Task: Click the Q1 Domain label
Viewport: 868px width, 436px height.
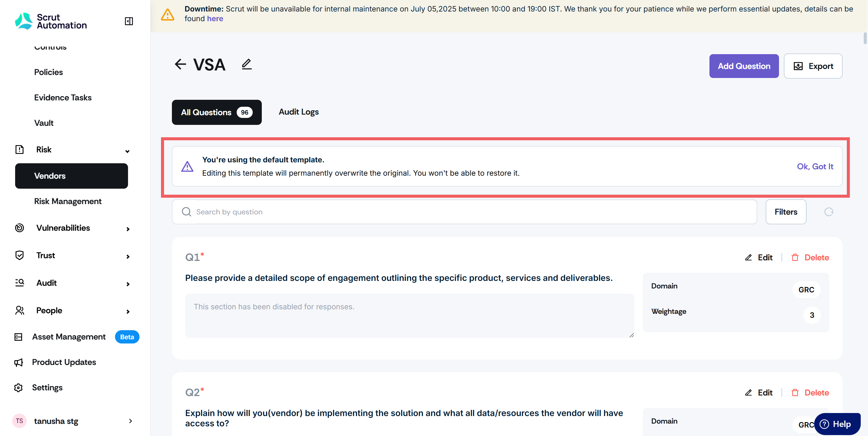Action: click(x=664, y=286)
